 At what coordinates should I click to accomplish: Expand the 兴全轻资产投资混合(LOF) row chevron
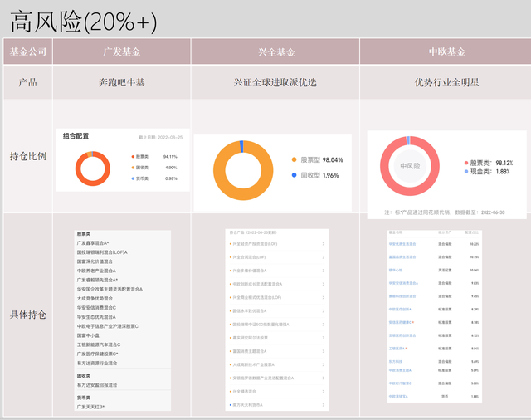point(324,244)
